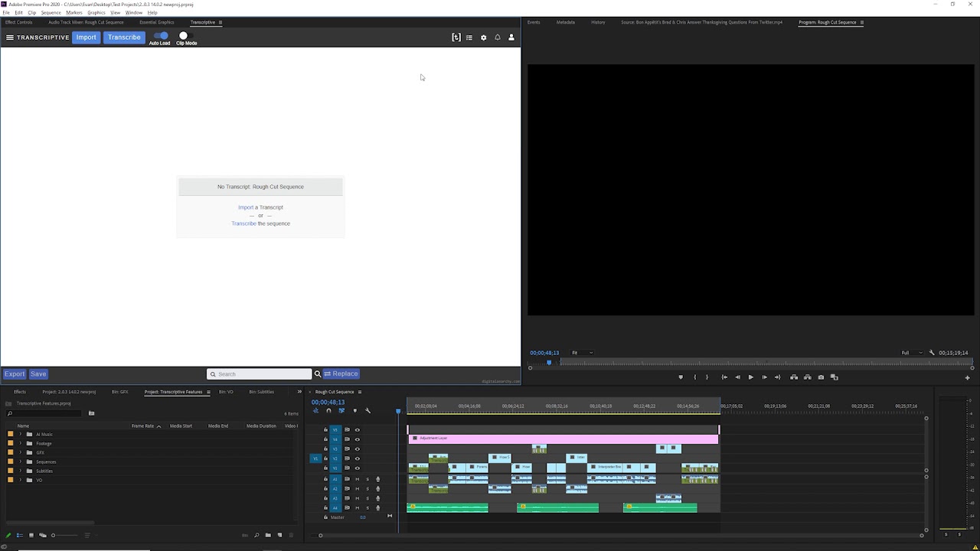Switch to the Metadata tab
This screenshot has width=980, height=551.
click(566, 22)
